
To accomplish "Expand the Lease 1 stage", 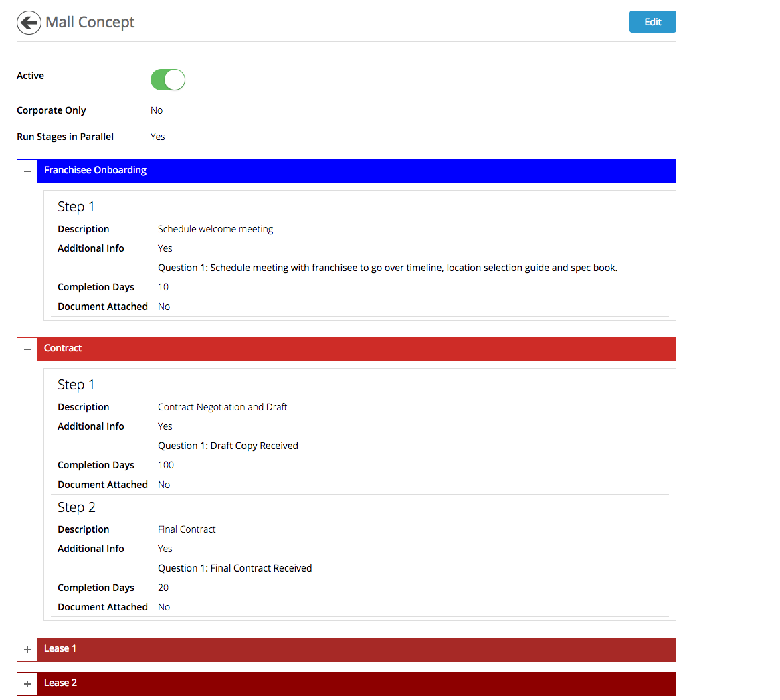I will point(27,650).
